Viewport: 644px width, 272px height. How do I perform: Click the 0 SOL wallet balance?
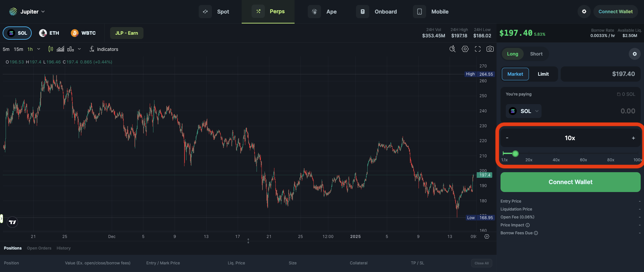(626, 94)
